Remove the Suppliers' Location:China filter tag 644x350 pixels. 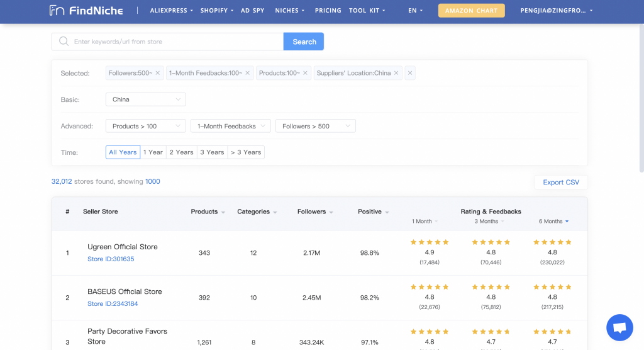(396, 73)
